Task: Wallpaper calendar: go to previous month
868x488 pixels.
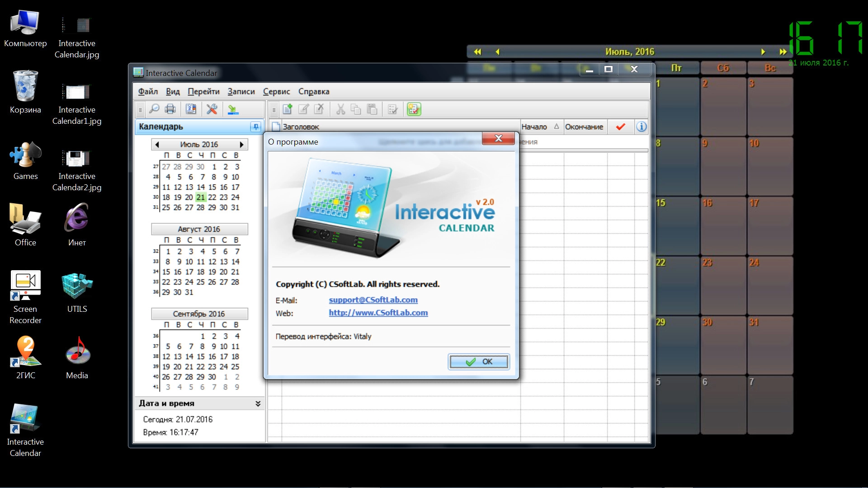Action: 497,52
